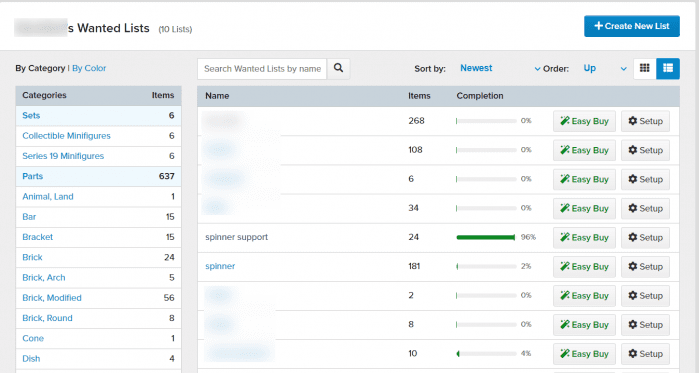Click spinner support 96% completion bar
699x373 pixels.
click(x=486, y=238)
